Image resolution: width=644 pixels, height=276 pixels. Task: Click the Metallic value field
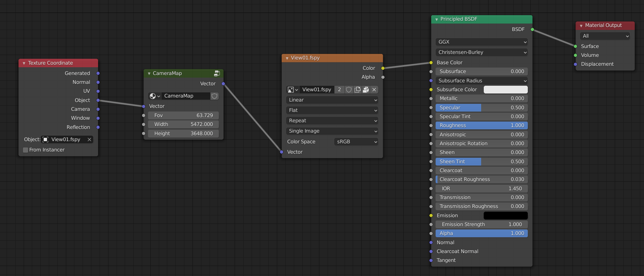482,99
